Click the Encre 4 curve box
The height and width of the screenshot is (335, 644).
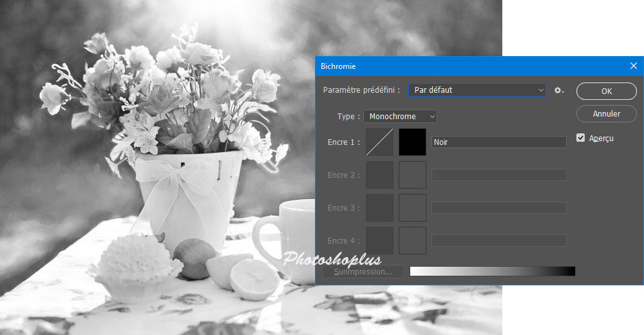(x=379, y=240)
